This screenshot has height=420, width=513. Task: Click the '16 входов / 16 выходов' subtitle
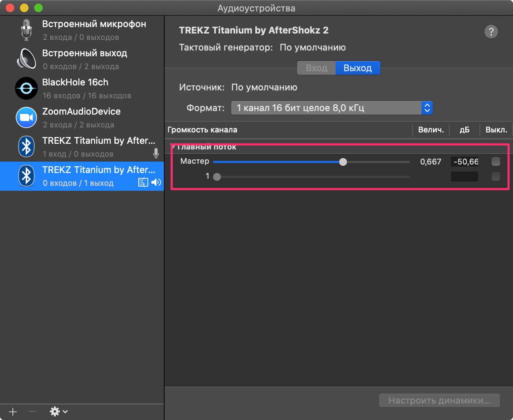click(x=87, y=96)
